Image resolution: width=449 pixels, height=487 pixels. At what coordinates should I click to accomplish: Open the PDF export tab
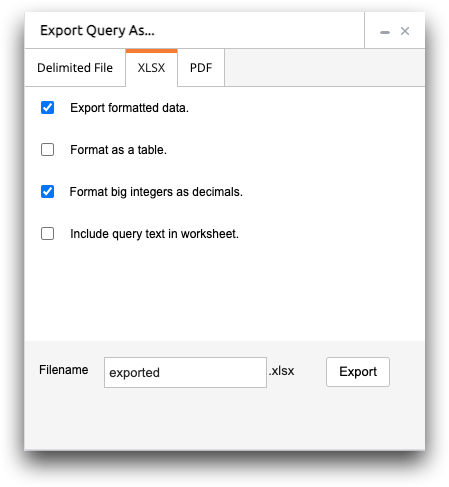[x=201, y=68]
